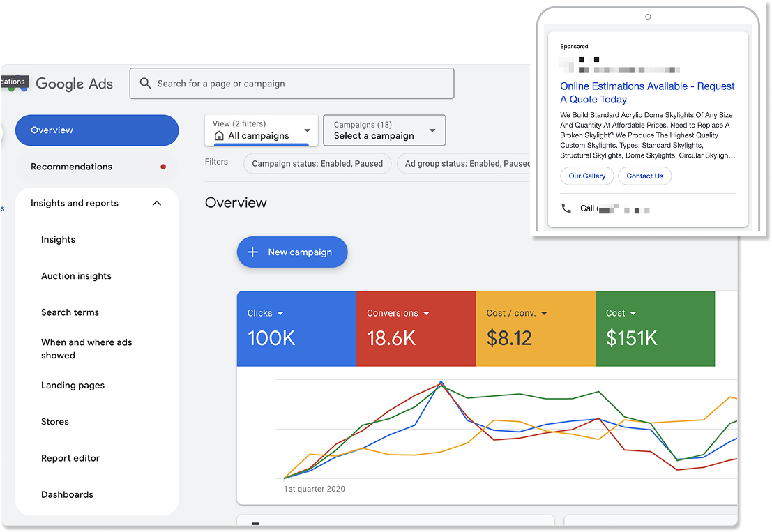The width and height of the screenshot is (772, 532).
Task: Click the New campaign button
Action: 292,252
